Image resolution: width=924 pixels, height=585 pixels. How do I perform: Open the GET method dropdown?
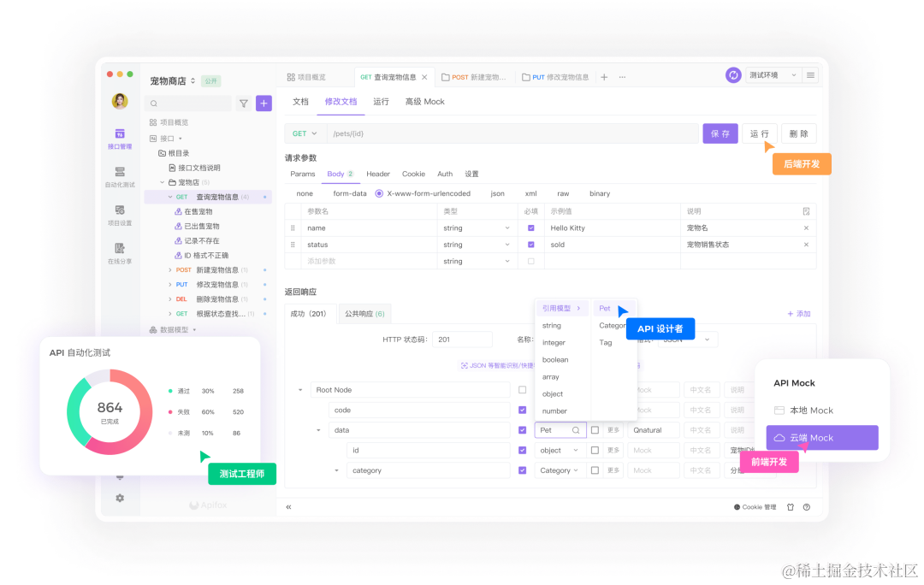[305, 133]
